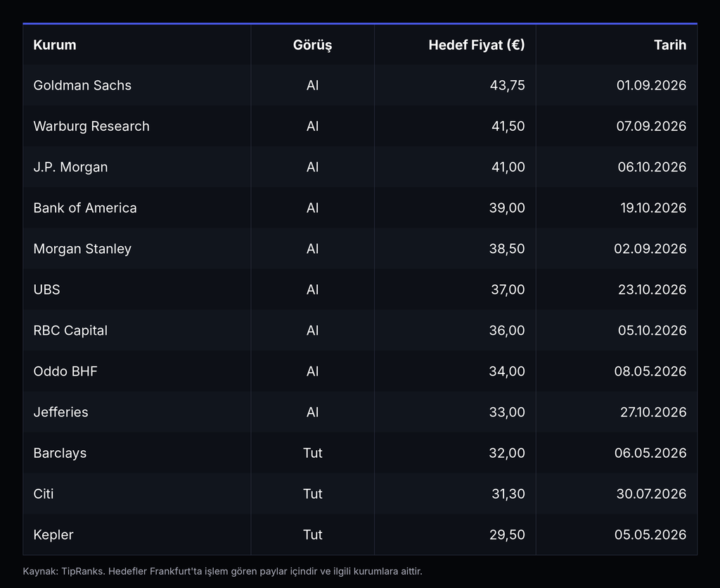This screenshot has width=720, height=588.
Task: Click the date 23.10.2026 for UBS
Action: coord(652,290)
